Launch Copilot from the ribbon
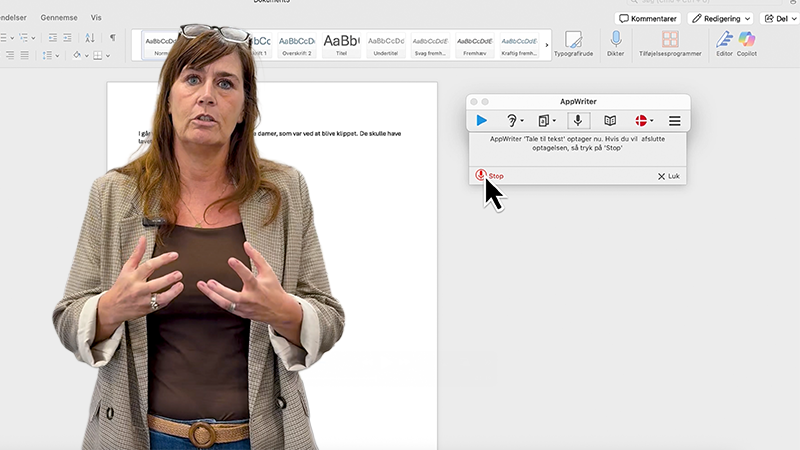The height and width of the screenshot is (450, 800). point(747,40)
